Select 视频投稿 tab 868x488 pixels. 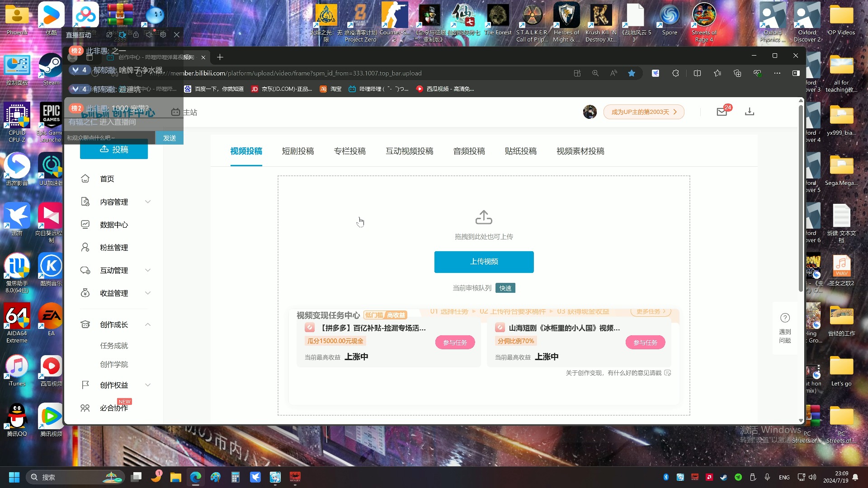coord(245,151)
